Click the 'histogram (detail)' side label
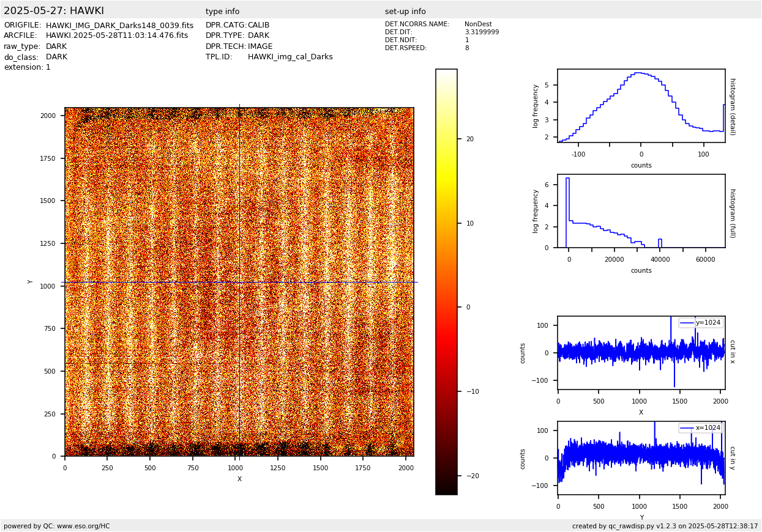The width and height of the screenshot is (762, 532). coord(732,106)
